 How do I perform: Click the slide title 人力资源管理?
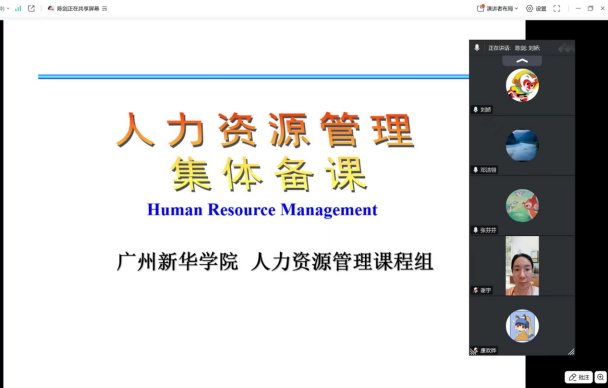[265, 130]
